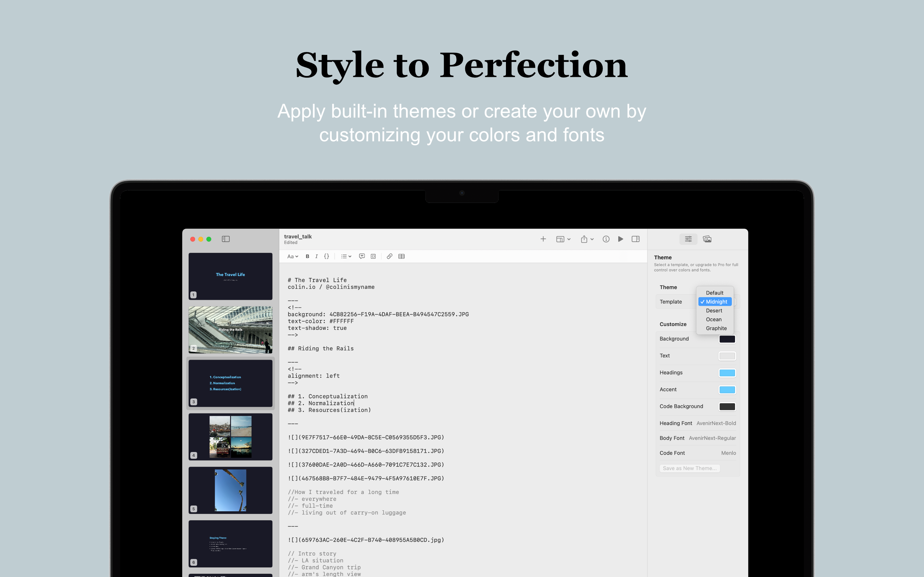
Task: Insert a table from the toolbar
Action: (x=401, y=256)
